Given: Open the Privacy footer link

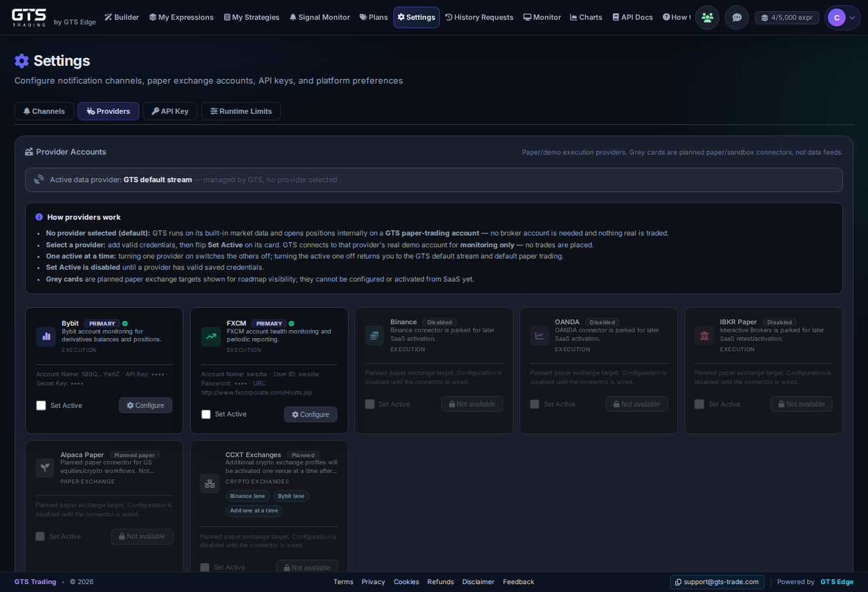Looking at the screenshot, I should [x=374, y=582].
